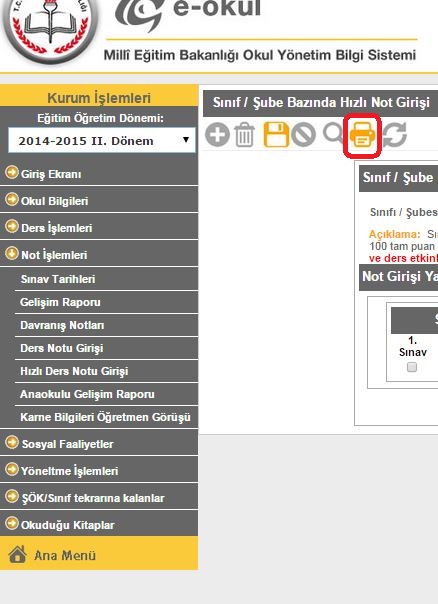Screen dimensions: 438x604
Task: Click the refresh arrows icon
Action: coord(394,135)
